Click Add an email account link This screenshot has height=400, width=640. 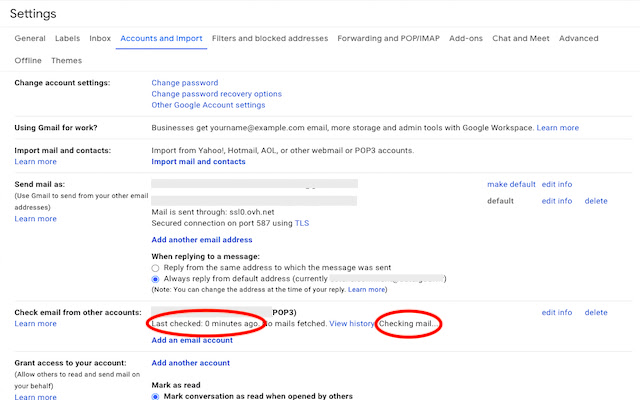pos(191,341)
